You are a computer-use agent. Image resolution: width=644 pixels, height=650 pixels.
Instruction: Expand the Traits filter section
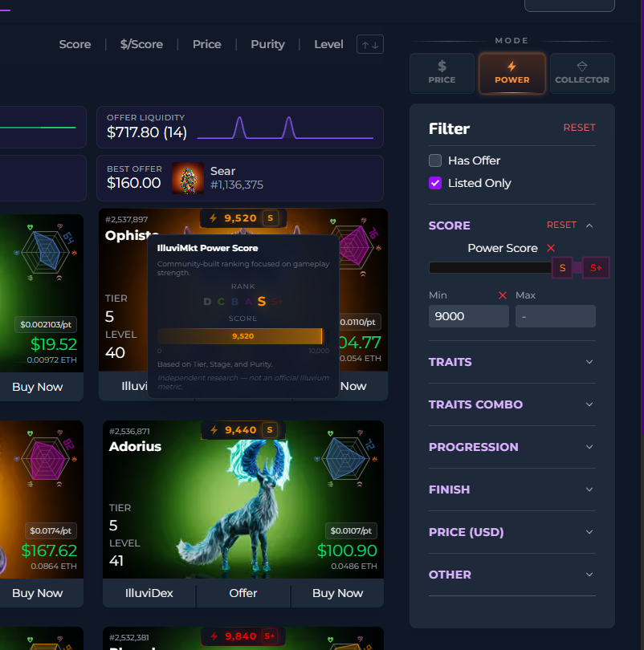point(512,362)
